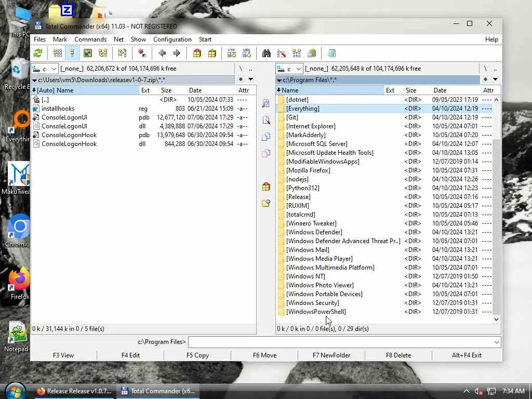
Task: Click the F6 Move button
Action: tap(264, 355)
